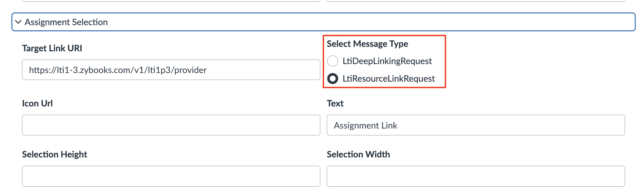The image size is (644, 195).
Task: Click the LtiDeepLinkingRequest option label
Action: pyautogui.click(x=387, y=61)
